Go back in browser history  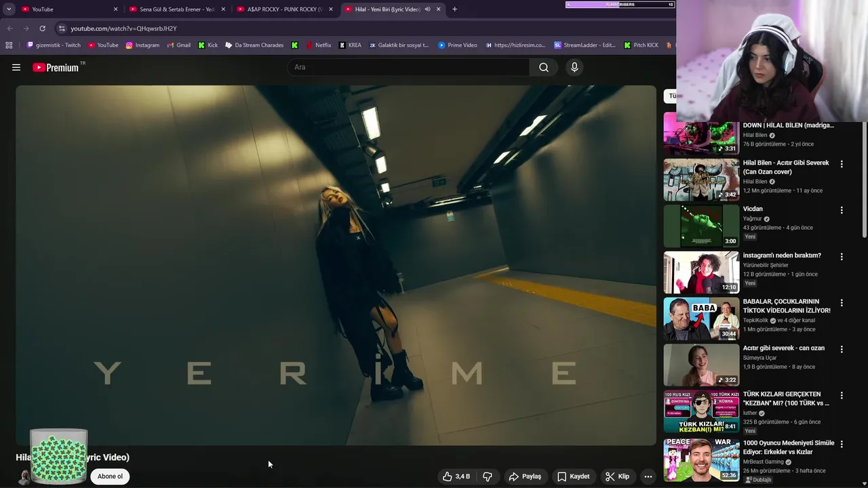click(x=9, y=28)
